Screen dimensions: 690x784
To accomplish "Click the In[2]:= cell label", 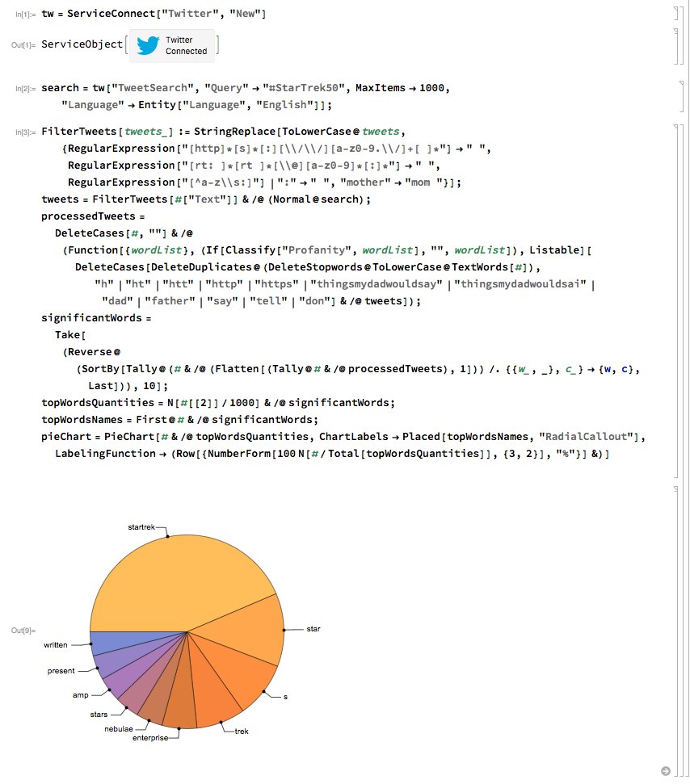I will click(x=26, y=89).
